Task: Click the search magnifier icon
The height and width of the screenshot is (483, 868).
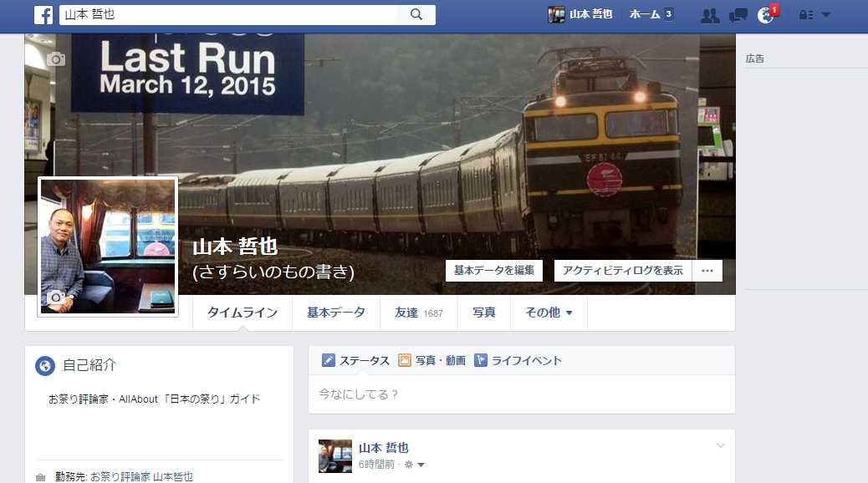Action: pos(416,14)
